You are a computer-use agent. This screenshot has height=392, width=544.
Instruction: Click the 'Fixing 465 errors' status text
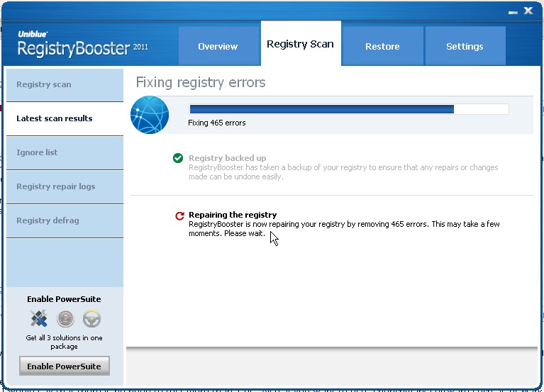click(x=217, y=123)
